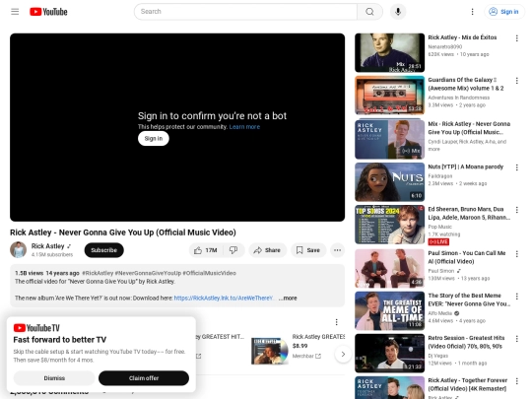This screenshot has width=532, height=399.
Task: Open the Top Songs 2024 live thumbnail
Action: point(389,225)
